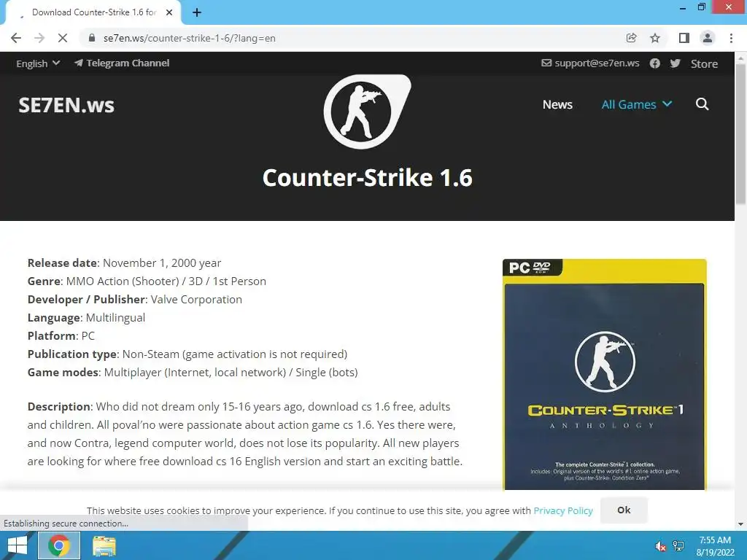Click the Valve Corporation developer text
This screenshot has height=560, width=747.
click(x=196, y=300)
